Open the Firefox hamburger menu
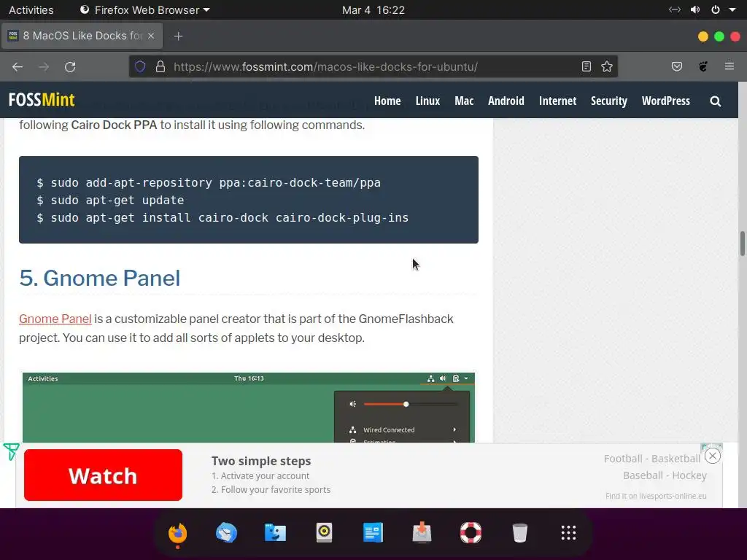Screen dimensions: 747x560 pos(729,66)
